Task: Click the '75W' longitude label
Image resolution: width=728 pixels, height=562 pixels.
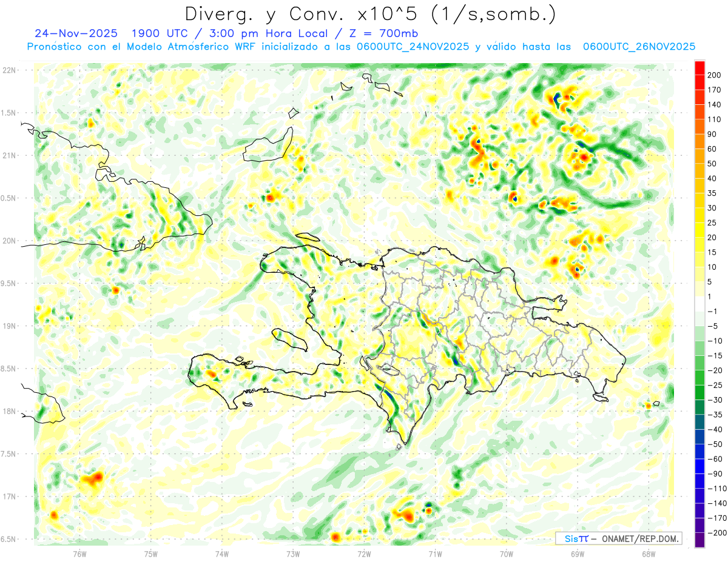Action: click(151, 554)
